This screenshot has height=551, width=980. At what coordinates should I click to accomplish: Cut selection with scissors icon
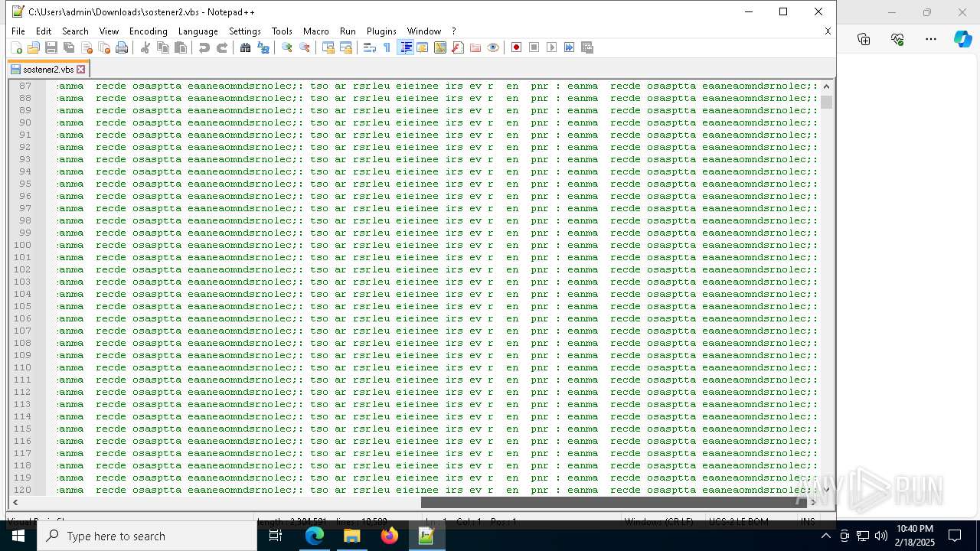coord(145,47)
